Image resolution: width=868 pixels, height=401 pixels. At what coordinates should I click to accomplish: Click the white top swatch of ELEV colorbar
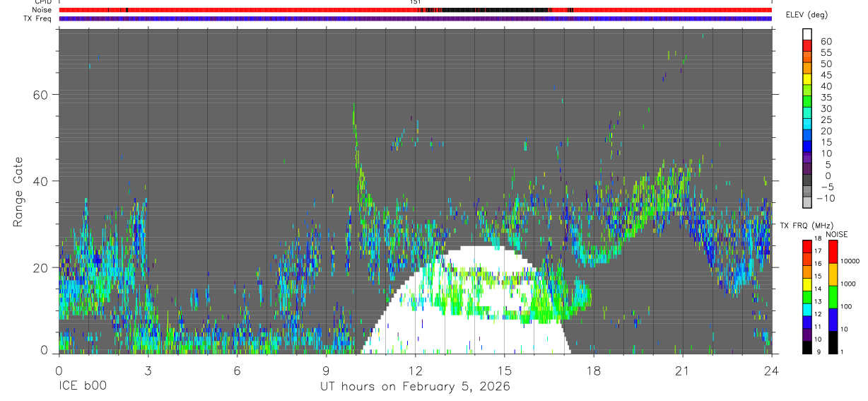pos(808,33)
